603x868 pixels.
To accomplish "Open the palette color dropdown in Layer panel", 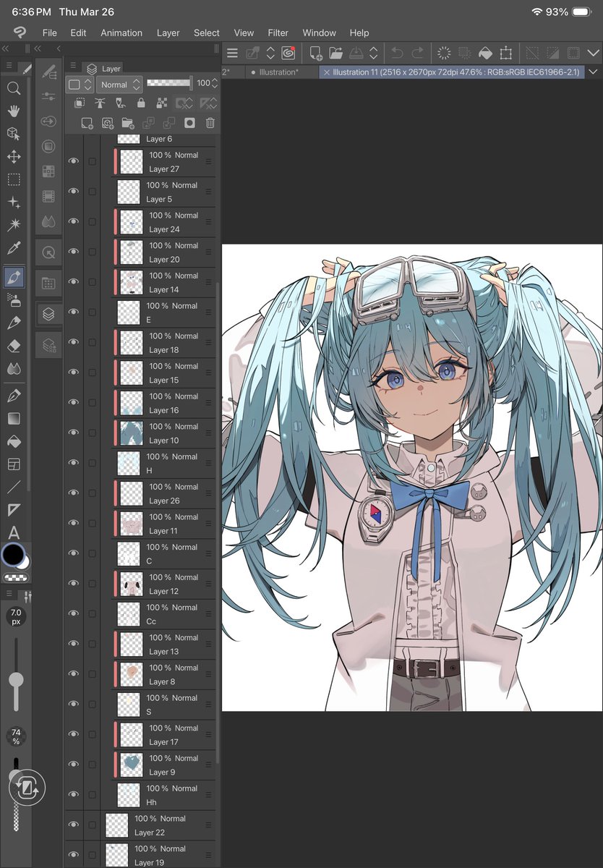I will pos(80,85).
